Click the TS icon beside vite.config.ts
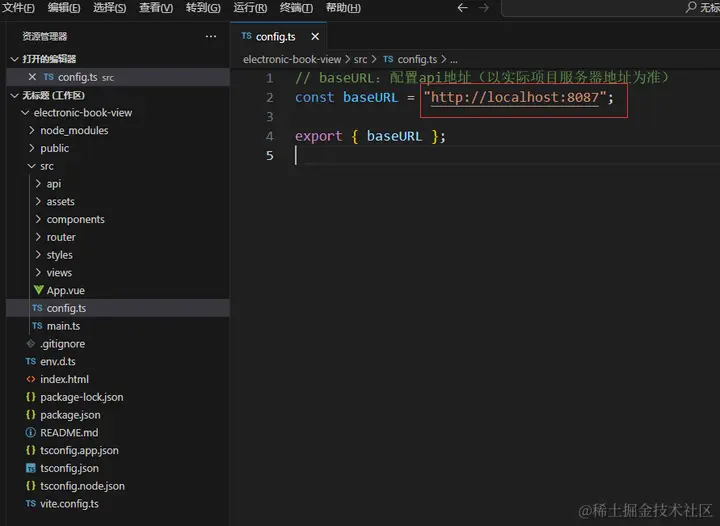720x526 pixels. (x=31, y=504)
